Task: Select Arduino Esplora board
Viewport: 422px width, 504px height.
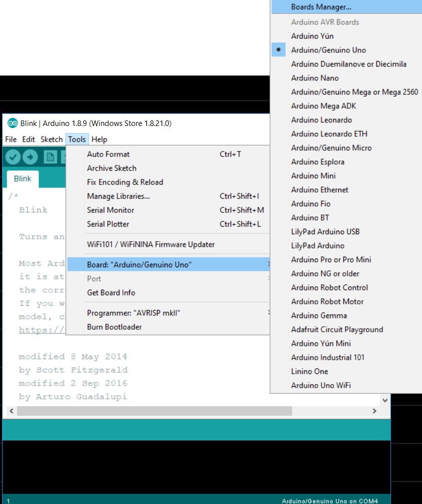Action: point(346,162)
